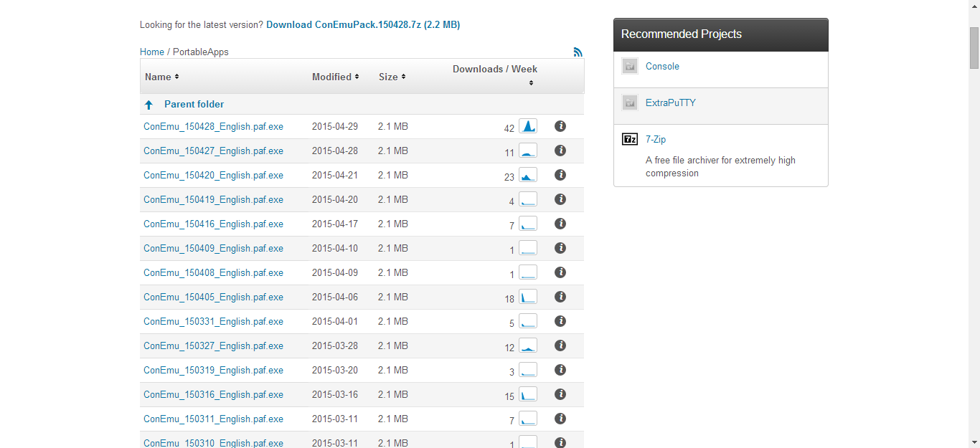Image resolution: width=980 pixels, height=448 pixels.
Task: Open info icon for ConEmu_150316_English.paf.exe
Action: click(x=560, y=394)
